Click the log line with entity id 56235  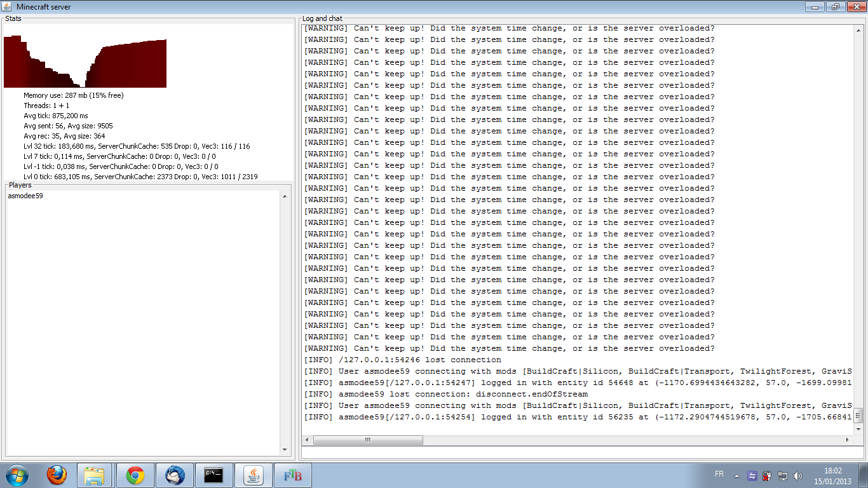[578, 417]
